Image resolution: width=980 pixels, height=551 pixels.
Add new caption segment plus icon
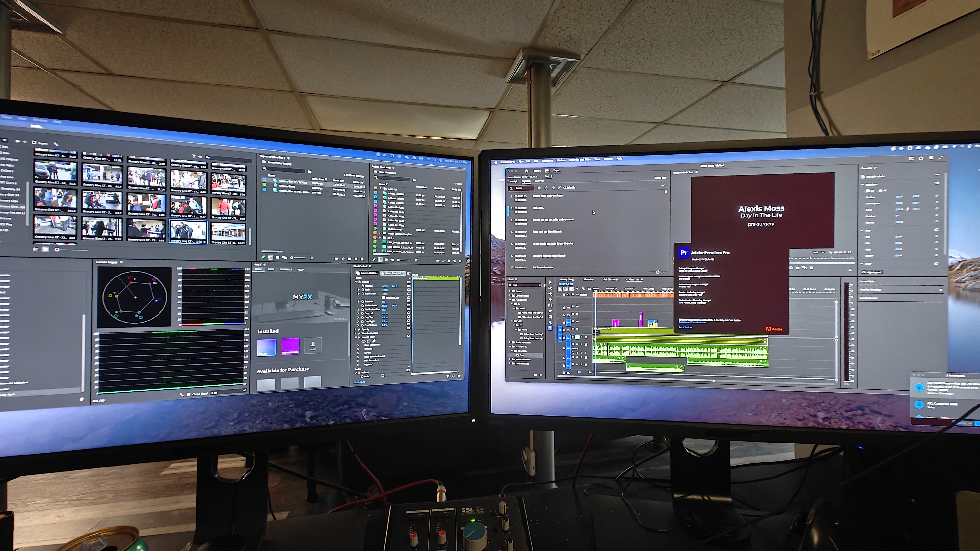pos(539,188)
